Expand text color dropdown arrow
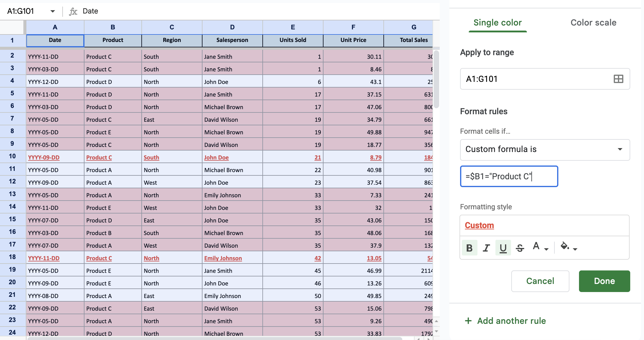This screenshot has width=644, height=340. (546, 249)
